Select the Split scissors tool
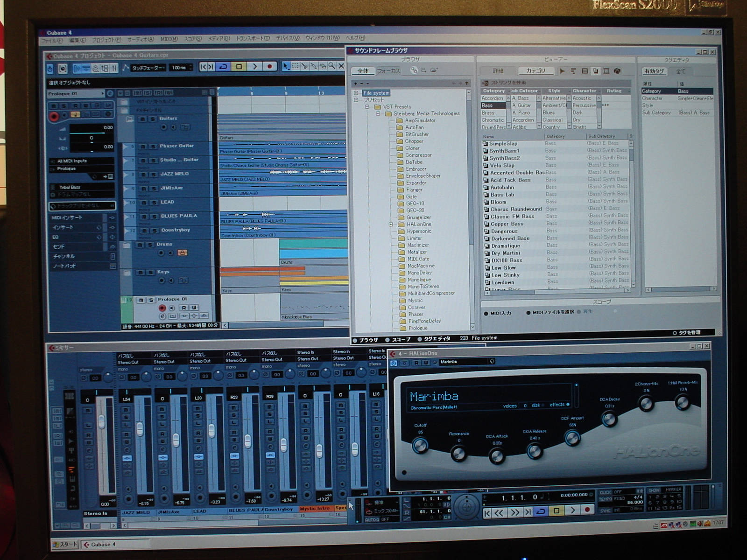Screen dimensions: 747x560 point(304,67)
